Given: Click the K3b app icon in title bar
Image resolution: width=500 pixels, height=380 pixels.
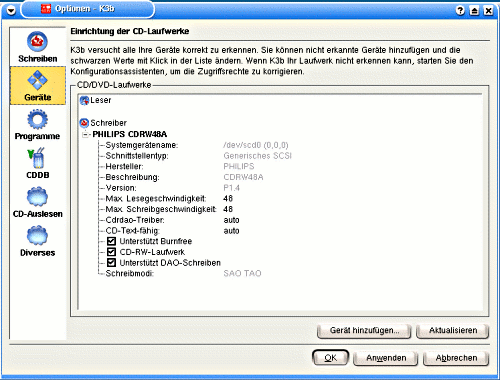Looking at the screenshot, I should coord(46,9).
